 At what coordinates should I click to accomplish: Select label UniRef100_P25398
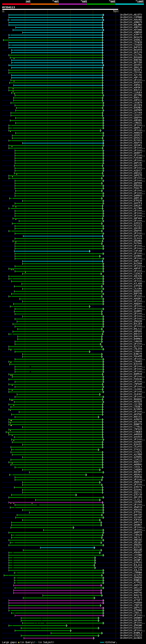point(131,158)
